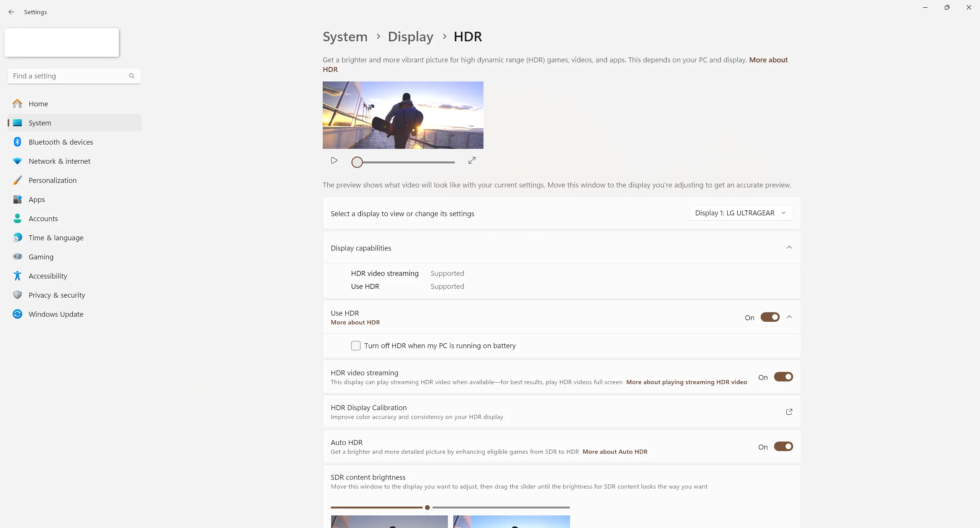The image size is (980, 528).
Task: Expand HDR preview video to full screen
Action: (472, 160)
